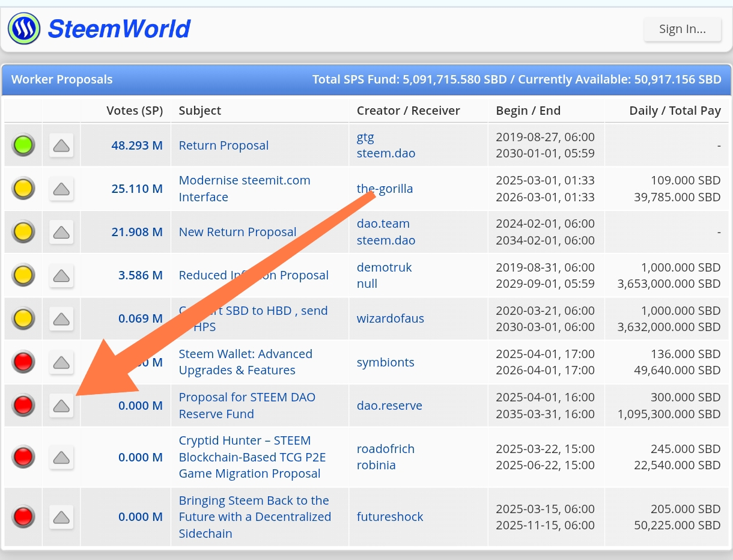Visit the symbionts creator profile
The image size is (733, 560).
pos(385,362)
